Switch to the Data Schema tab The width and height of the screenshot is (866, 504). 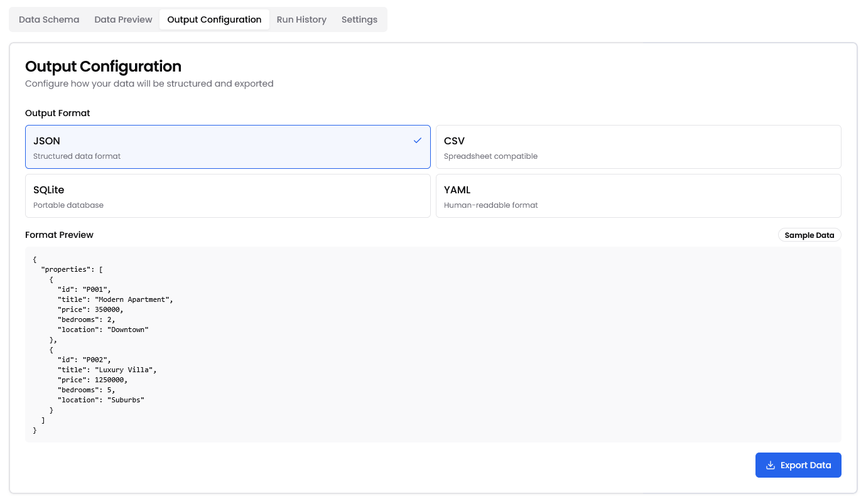point(49,19)
